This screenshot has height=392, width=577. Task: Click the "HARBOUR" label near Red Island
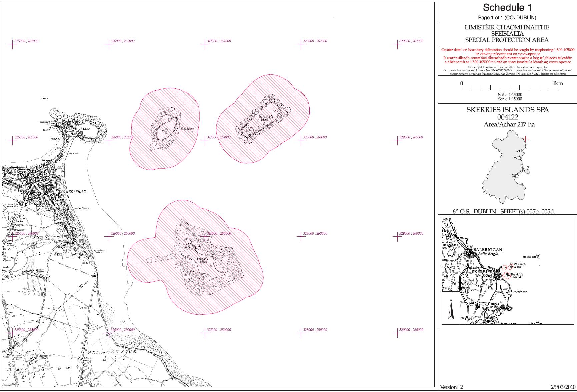(54, 138)
